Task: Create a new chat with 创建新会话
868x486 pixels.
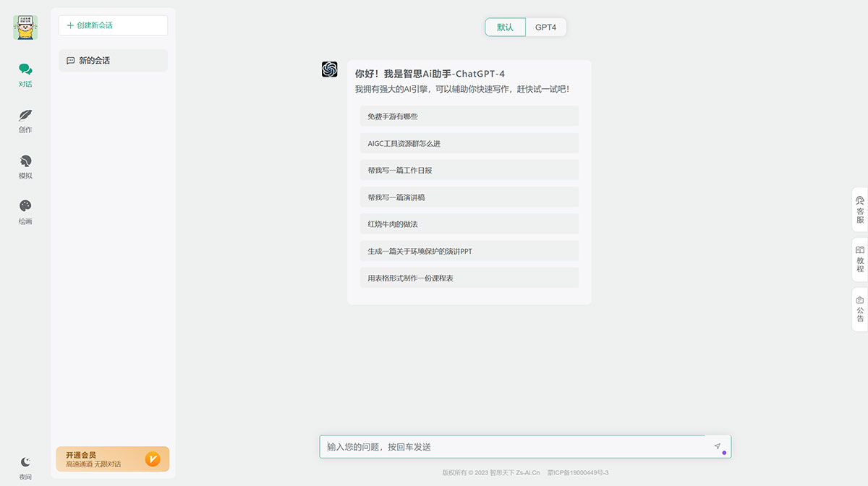Action: (113, 25)
